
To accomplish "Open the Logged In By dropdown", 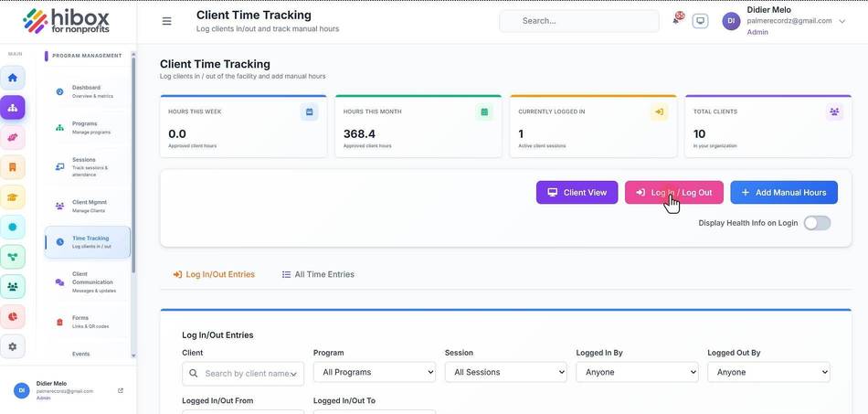I will click(637, 372).
